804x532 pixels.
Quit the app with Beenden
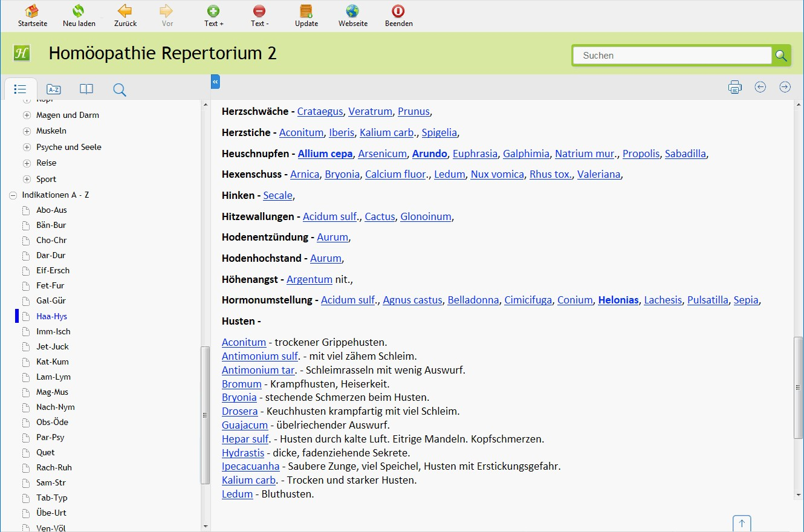tap(398, 11)
